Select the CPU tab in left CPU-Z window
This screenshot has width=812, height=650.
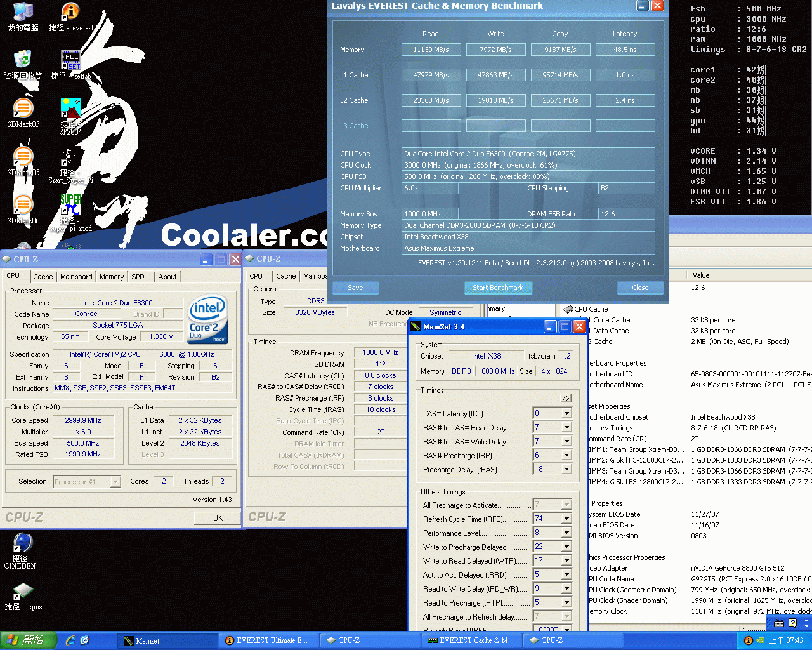[13, 276]
